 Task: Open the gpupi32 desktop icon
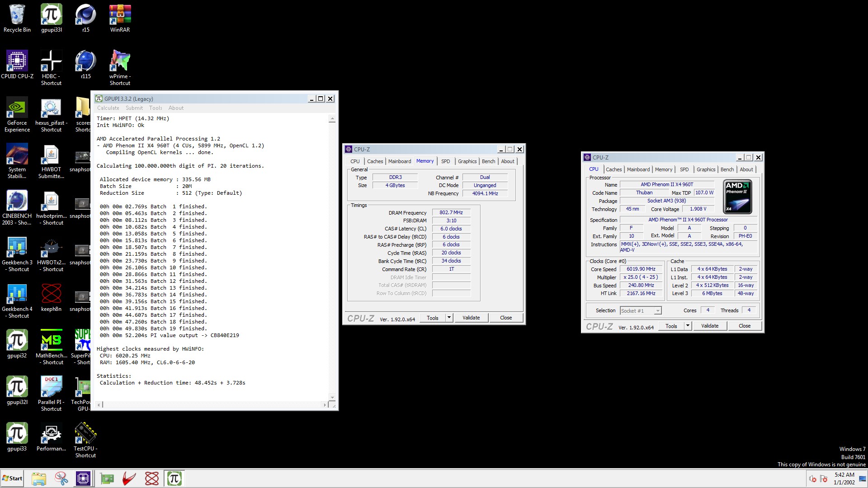pos(17,344)
